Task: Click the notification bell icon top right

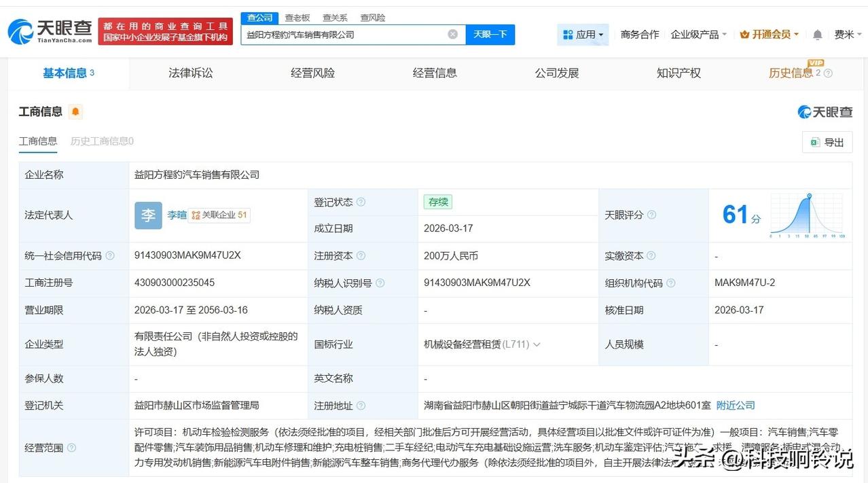Action: pyautogui.click(x=816, y=33)
